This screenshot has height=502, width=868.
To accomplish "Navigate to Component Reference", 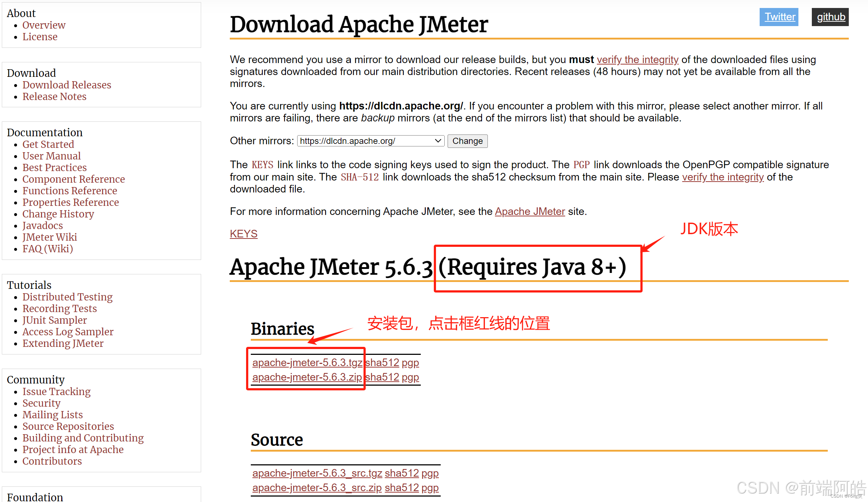I will pos(74,179).
